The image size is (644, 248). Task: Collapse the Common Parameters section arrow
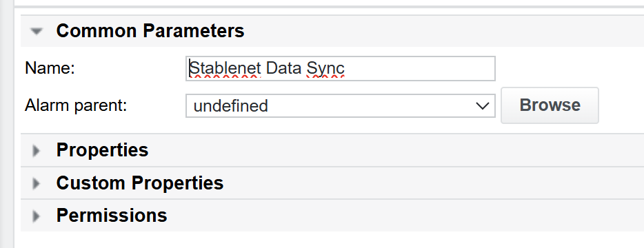coord(37,31)
